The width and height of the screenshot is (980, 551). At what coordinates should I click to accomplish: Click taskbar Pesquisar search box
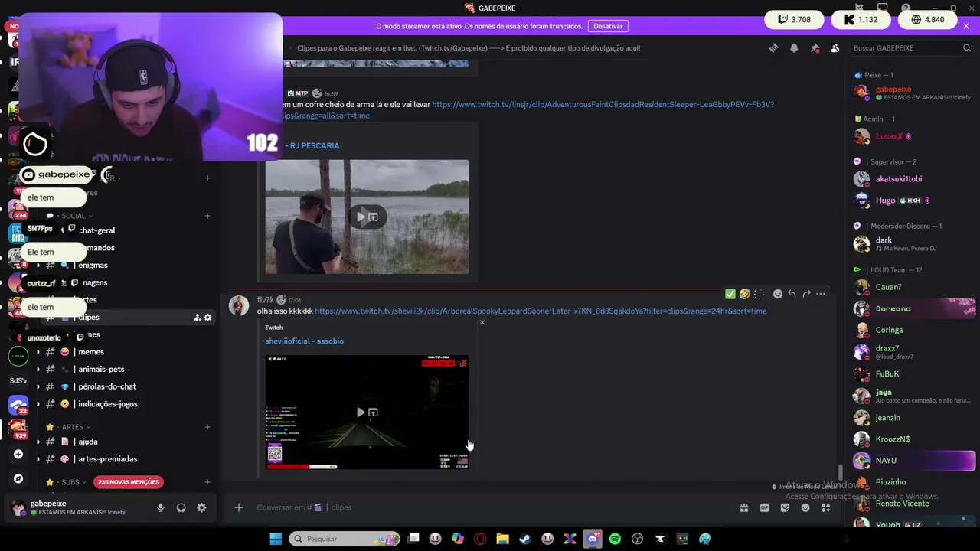coord(345,539)
